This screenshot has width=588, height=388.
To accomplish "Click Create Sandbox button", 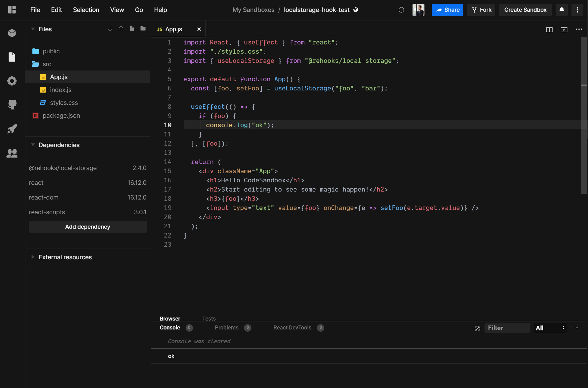I will [525, 10].
